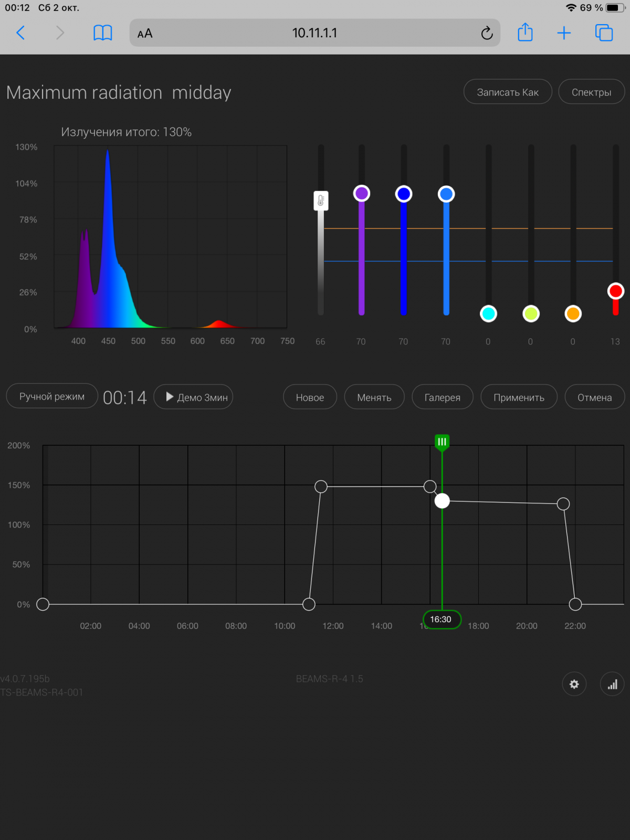
Task: Open the Галерея gallery
Action: coord(442,397)
